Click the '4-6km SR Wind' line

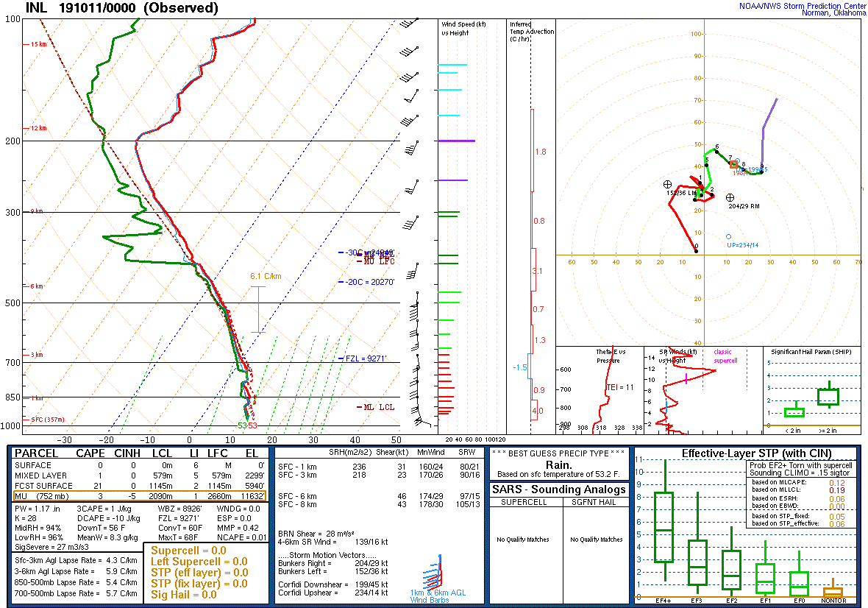click(332, 542)
